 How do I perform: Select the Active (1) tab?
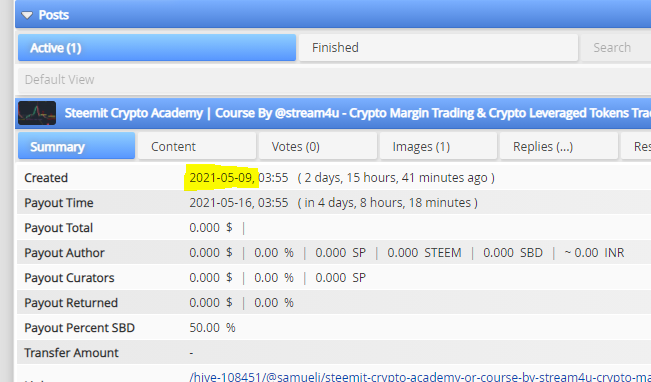157,48
